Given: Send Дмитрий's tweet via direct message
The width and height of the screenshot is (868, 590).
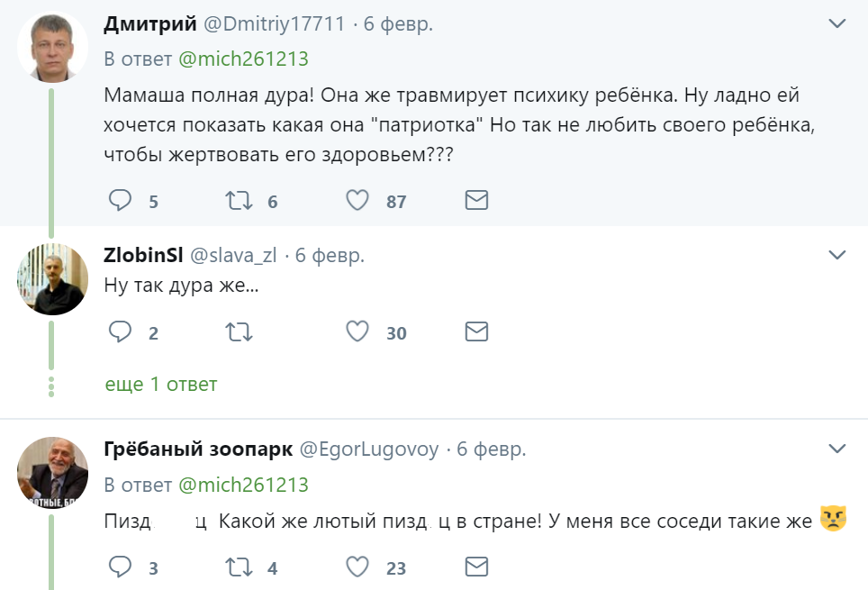Looking at the screenshot, I should (476, 200).
